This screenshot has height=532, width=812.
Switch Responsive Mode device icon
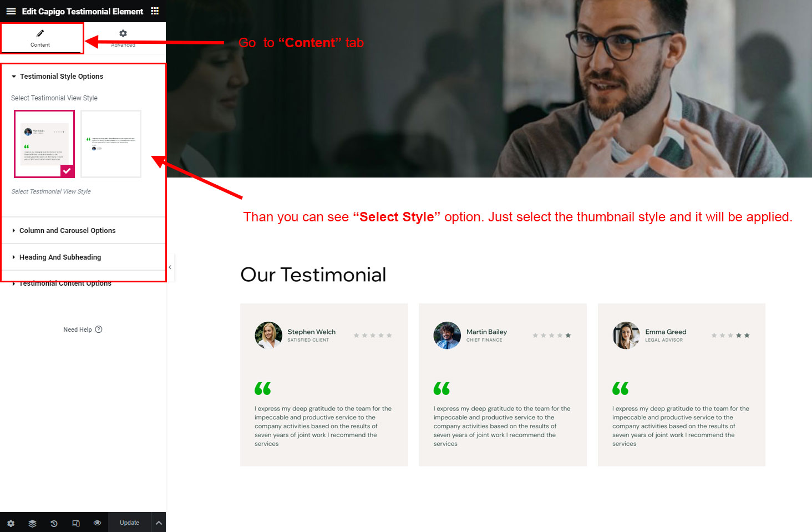[x=75, y=523]
